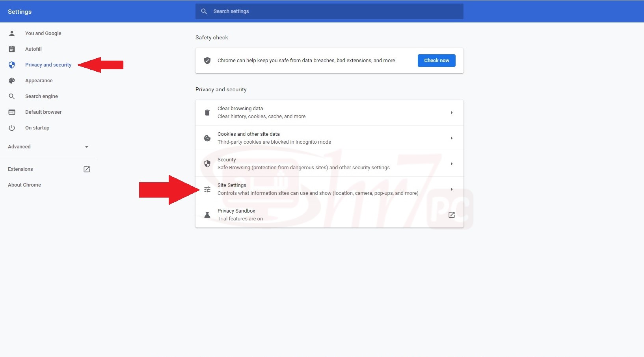Click 'Clear history, cookies, cache, and more' text

(262, 117)
